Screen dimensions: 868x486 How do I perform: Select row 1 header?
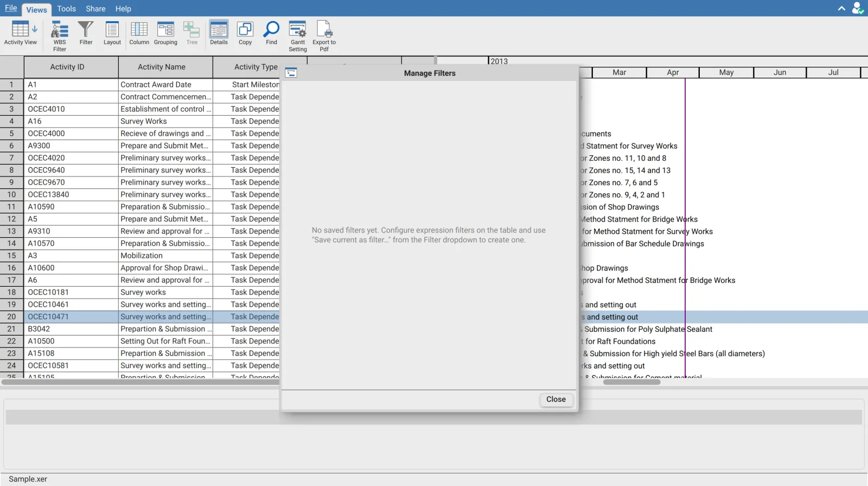click(11, 85)
